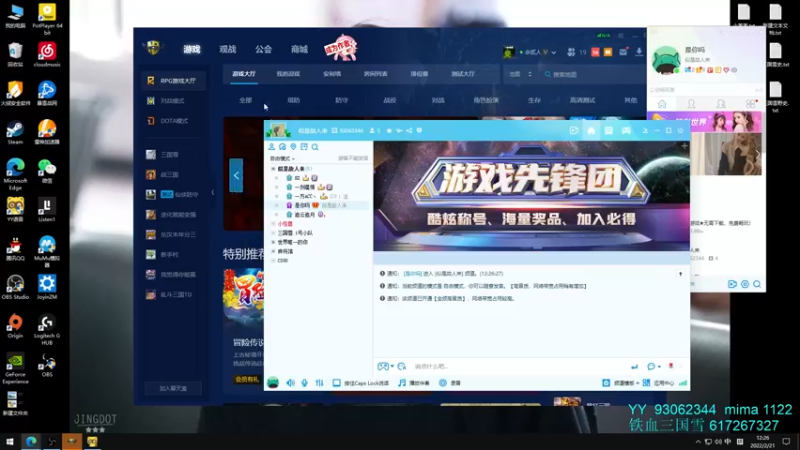The image size is (800, 450).
Task: Click the green avatar in YY bottom-left corner
Action: coord(273,383)
